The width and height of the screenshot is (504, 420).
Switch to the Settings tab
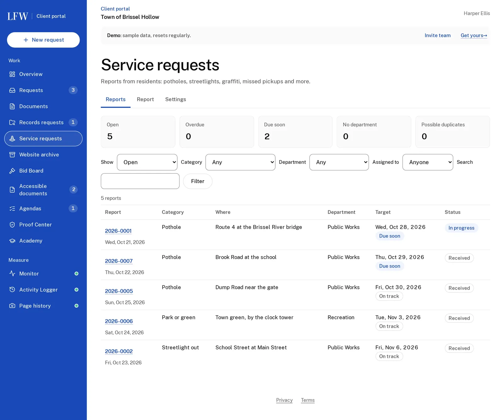[x=175, y=99]
